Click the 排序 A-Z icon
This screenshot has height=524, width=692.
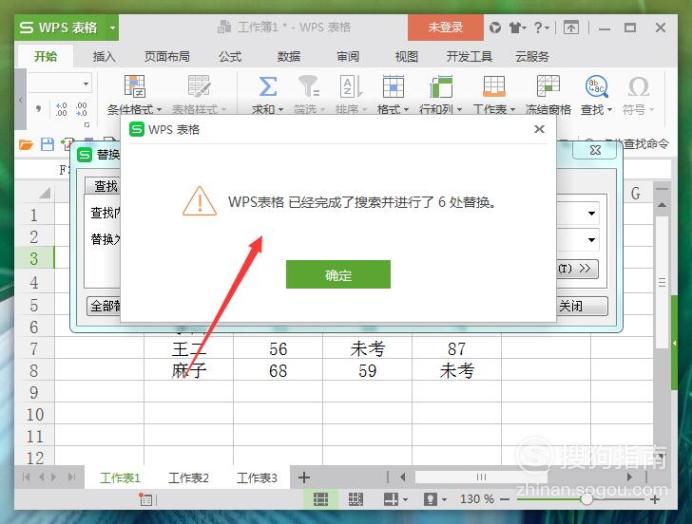(x=351, y=86)
